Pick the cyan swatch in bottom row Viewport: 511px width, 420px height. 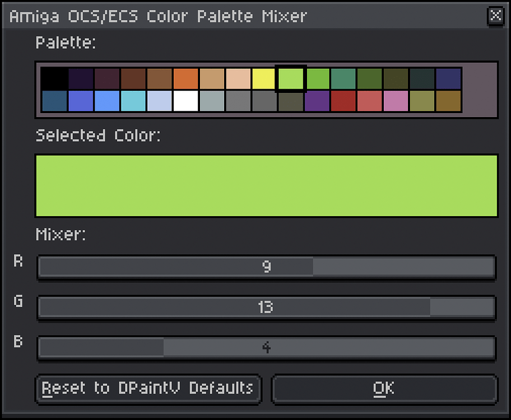coord(133,101)
